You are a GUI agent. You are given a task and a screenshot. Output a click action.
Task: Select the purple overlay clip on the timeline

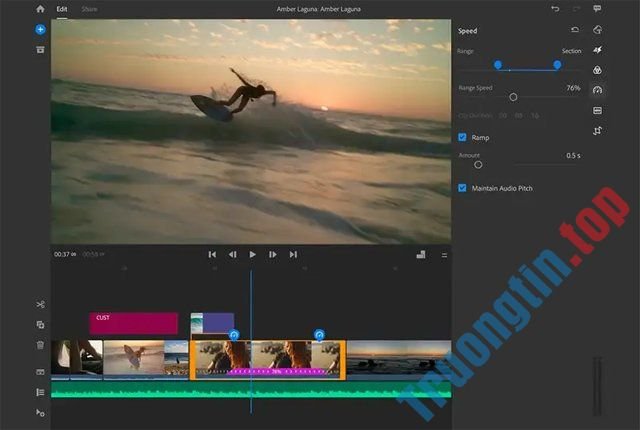point(212,324)
